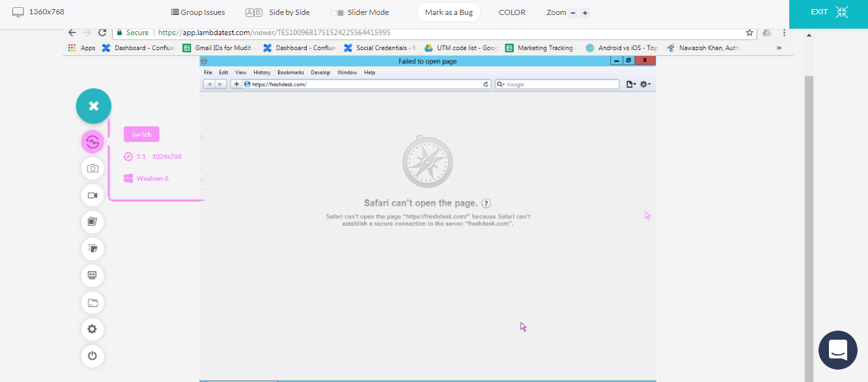Open Safari Help menu
The width and height of the screenshot is (868, 382).
click(369, 72)
